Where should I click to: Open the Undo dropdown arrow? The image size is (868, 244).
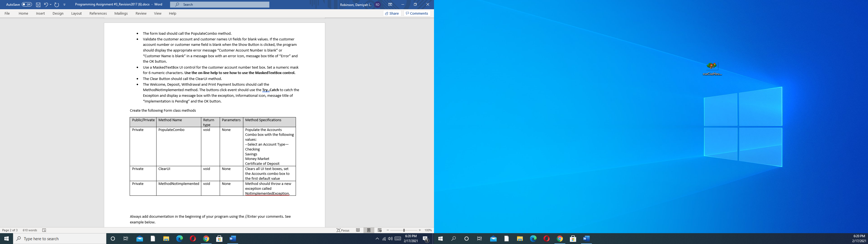(x=50, y=5)
